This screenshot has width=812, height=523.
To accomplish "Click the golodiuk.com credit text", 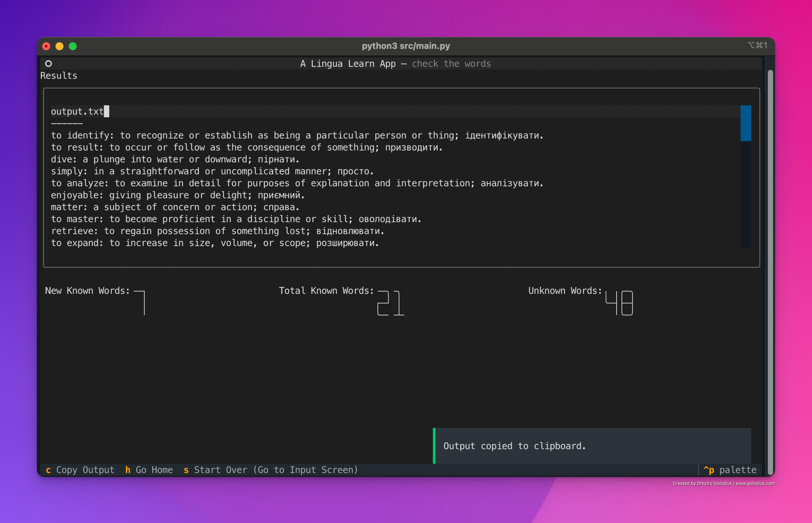I will [x=724, y=483].
